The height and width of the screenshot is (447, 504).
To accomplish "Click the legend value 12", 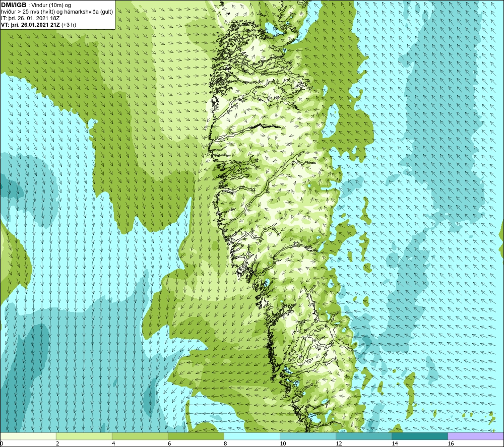I will click(x=339, y=444).
